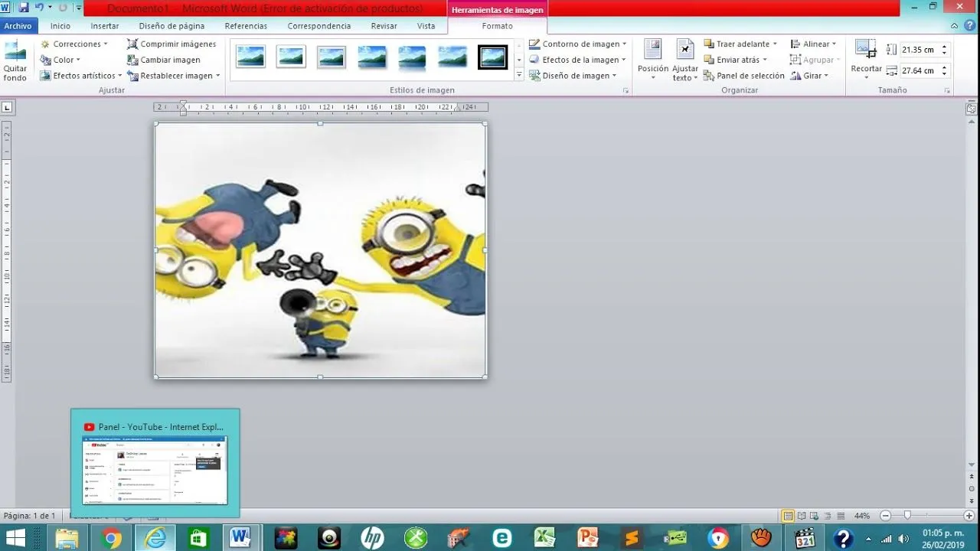Image resolution: width=980 pixels, height=551 pixels.
Task: Open the picture styles gallery More arrow
Action: click(x=519, y=74)
